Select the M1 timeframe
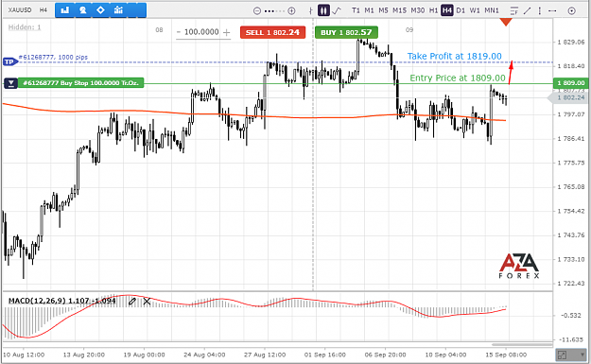This screenshot has height=364, width=591. click(369, 10)
